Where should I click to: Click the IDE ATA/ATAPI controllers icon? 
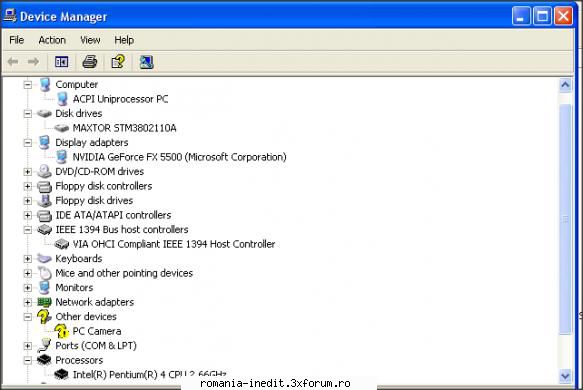tap(44, 215)
